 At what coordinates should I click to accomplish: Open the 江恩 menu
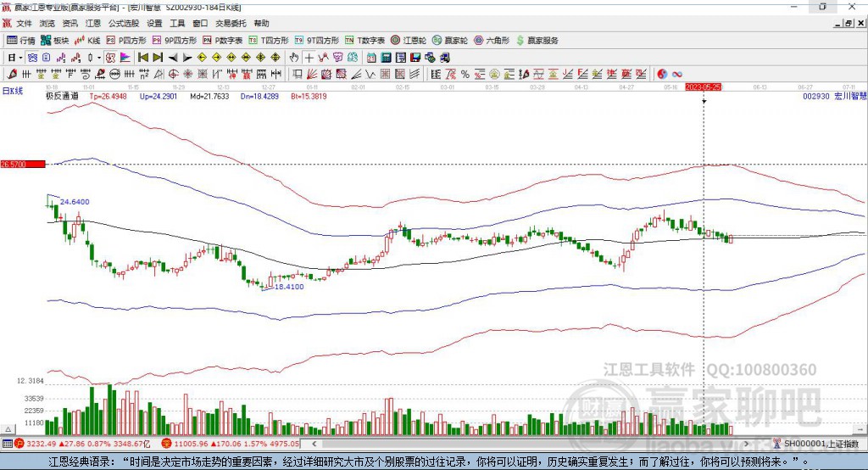92,23
